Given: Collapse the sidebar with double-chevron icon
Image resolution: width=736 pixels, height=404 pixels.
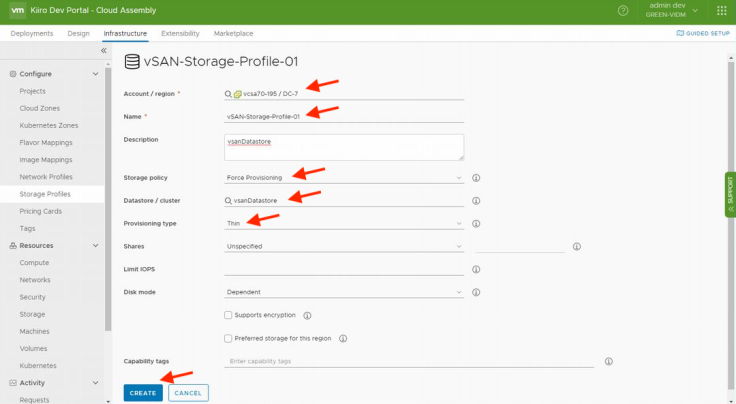Looking at the screenshot, I should (104, 51).
